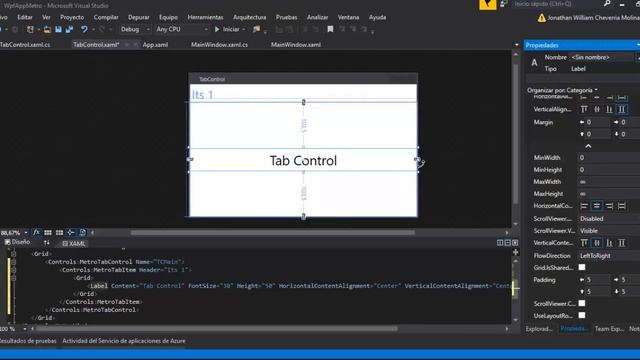
Task: Open the Compilar menu
Action: pos(106,17)
